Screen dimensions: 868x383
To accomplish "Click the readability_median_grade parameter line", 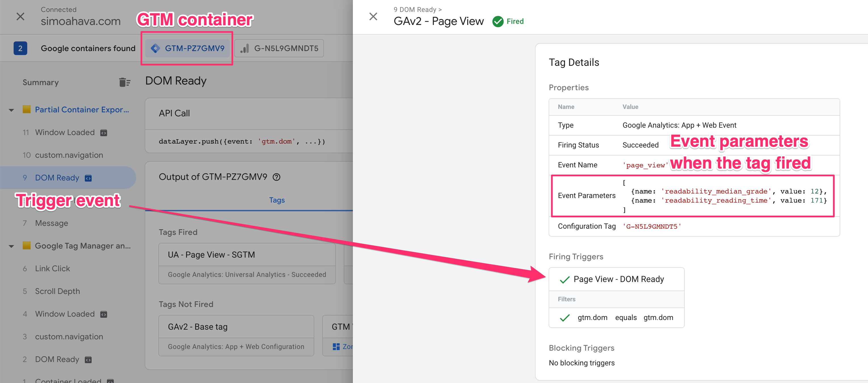I will [x=729, y=191].
